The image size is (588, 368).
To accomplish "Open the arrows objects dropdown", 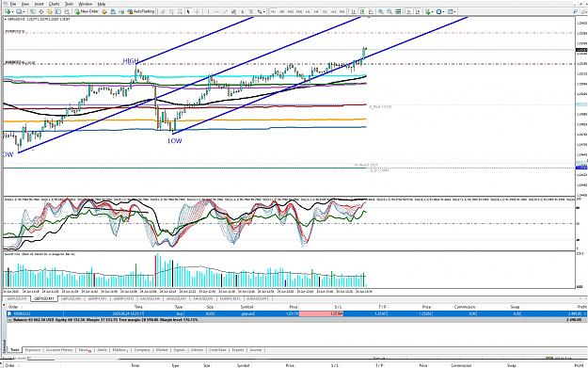I will click(x=261, y=11).
